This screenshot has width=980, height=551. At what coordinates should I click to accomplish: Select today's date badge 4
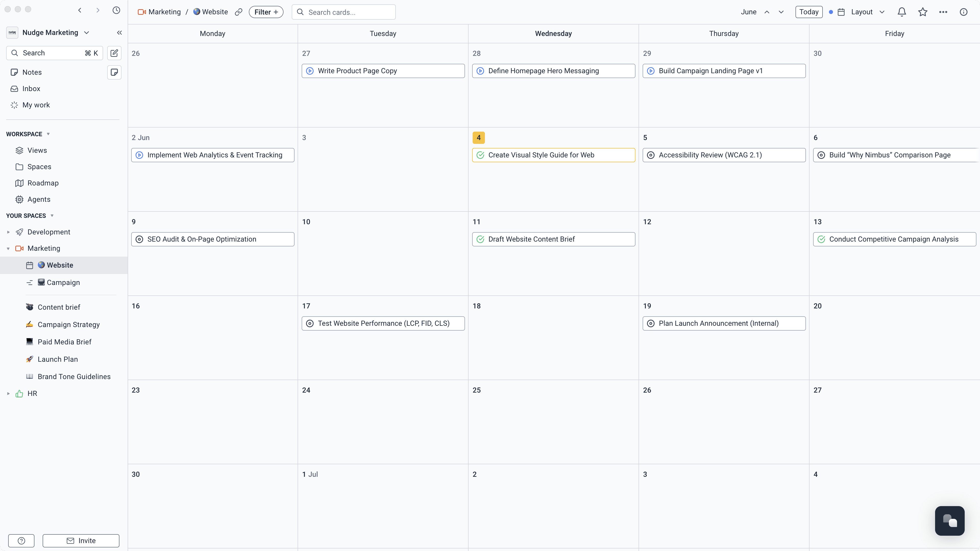479,138
